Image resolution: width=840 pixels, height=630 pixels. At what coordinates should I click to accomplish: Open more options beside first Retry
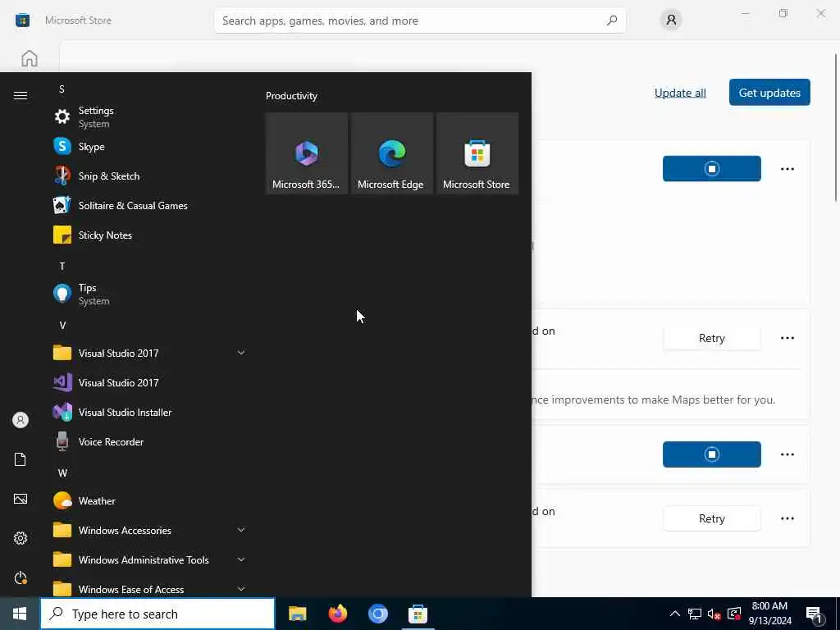[x=787, y=338]
